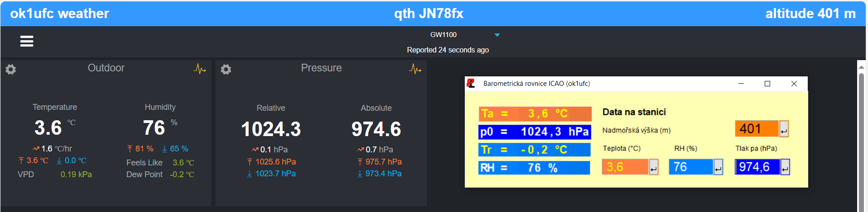Show the Outdoor panel history graph
Screen dimensions: 868x212
pyautogui.click(x=199, y=69)
